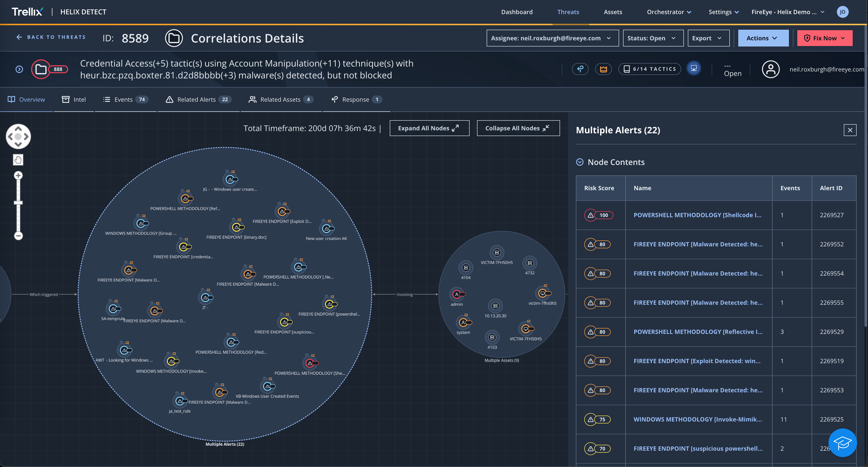The image size is (868, 467).
Task: Expand the correlation summary chevron
Action: [x=19, y=69]
